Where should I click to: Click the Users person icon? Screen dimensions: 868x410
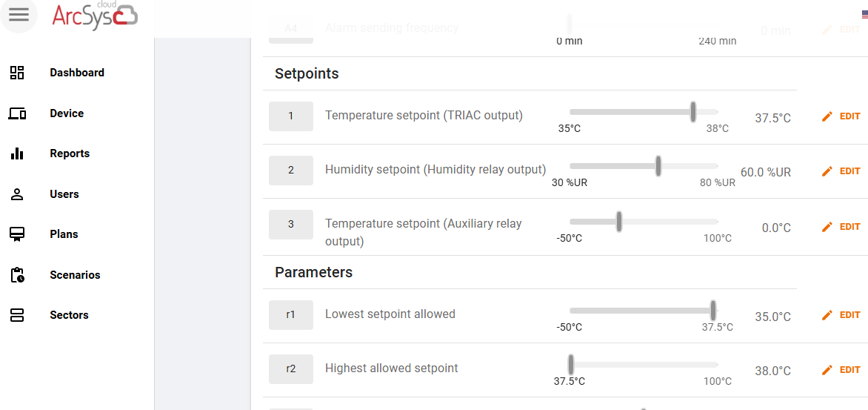click(17, 194)
